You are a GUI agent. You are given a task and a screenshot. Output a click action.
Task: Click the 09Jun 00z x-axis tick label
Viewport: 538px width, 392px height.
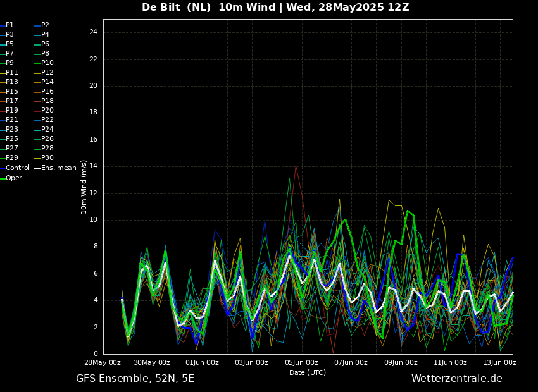pyautogui.click(x=401, y=363)
